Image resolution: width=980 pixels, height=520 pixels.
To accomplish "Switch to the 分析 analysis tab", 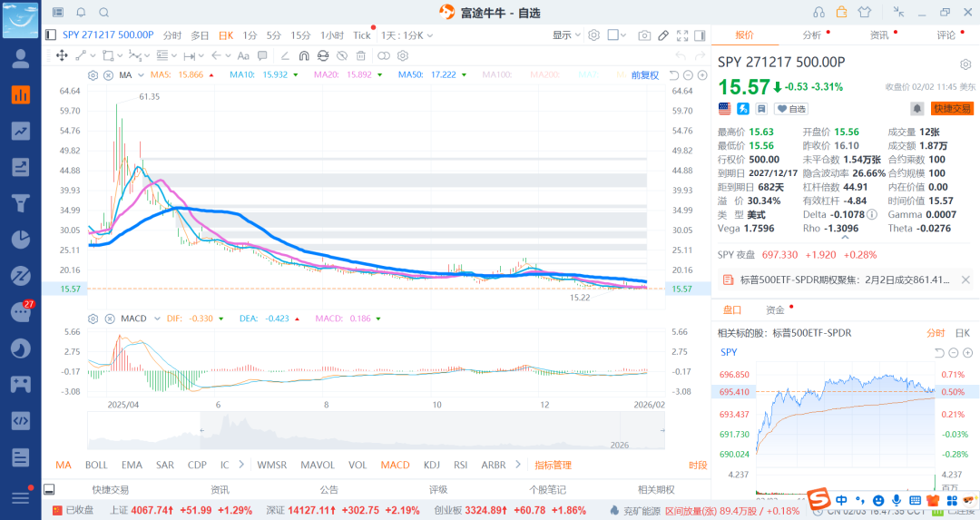I will 812,35.
